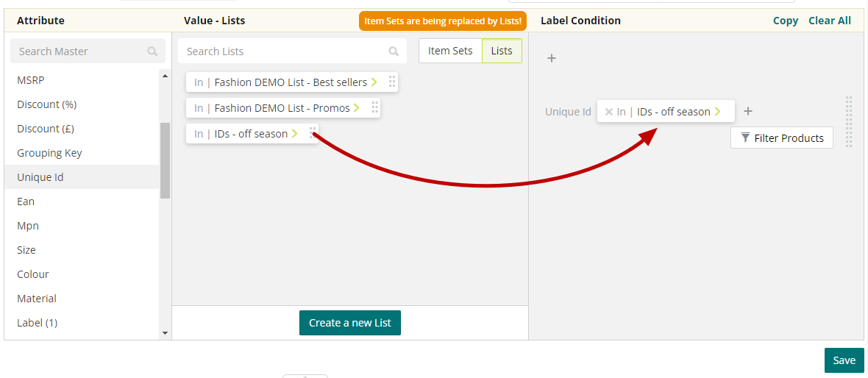The image size is (868, 378).
Task: Remove IDs - off season condition with X icon
Action: (608, 112)
